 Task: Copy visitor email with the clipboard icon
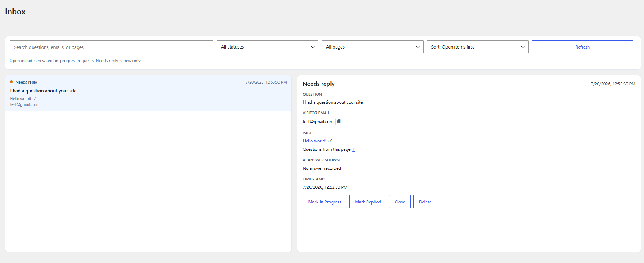[339, 122]
